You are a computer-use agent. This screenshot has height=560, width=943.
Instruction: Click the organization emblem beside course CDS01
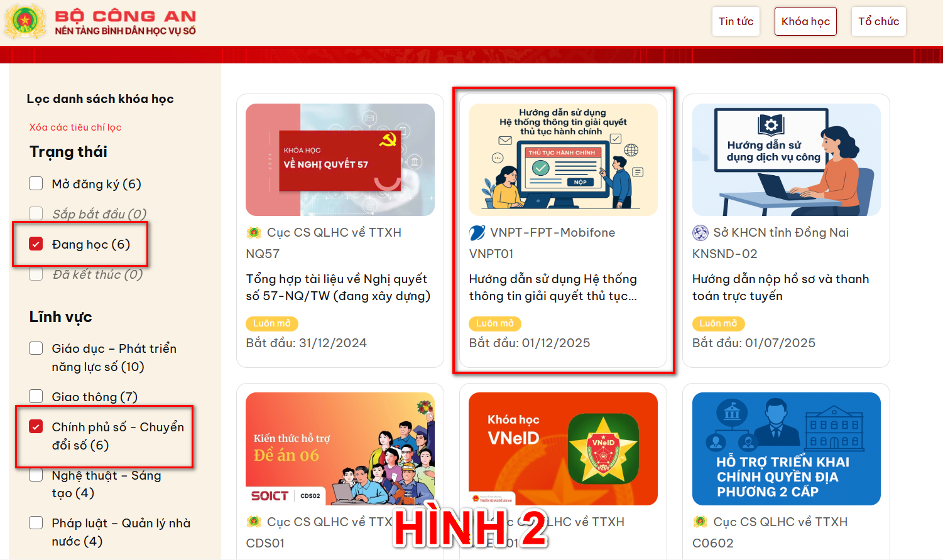254,522
